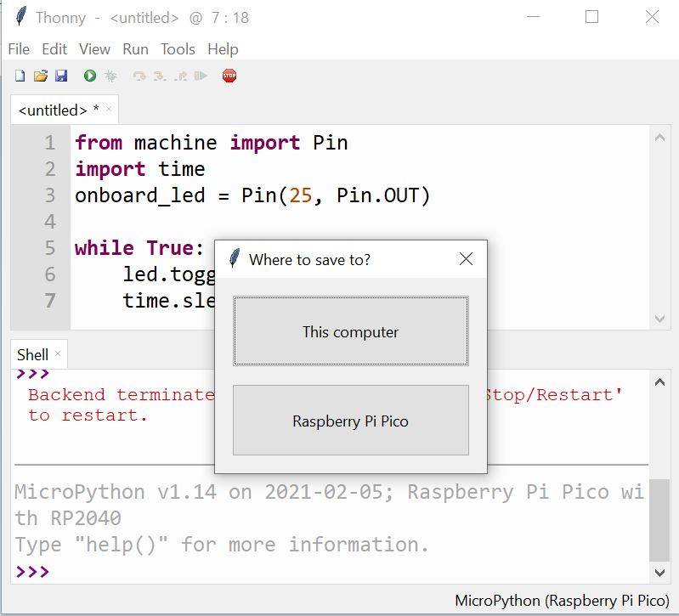Viewport: 679px width, 616px height.
Task: Open the Edit menu
Action: pyautogui.click(x=54, y=49)
